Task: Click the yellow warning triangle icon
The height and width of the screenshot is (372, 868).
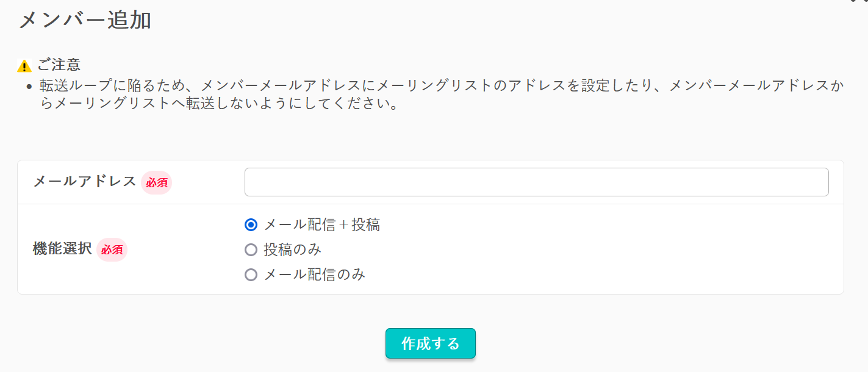Action: pyautogui.click(x=24, y=66)
